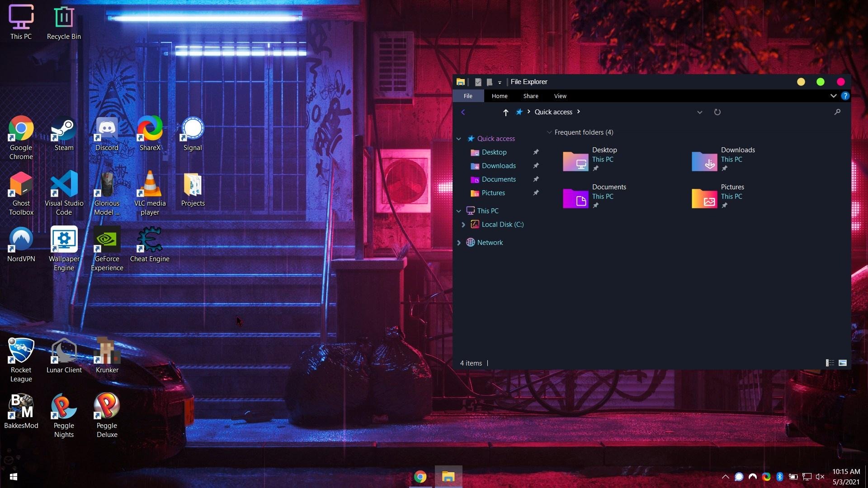Click Properties checkmark in quick access toolbar
The image size is (868, 488).
click(478, 82)
